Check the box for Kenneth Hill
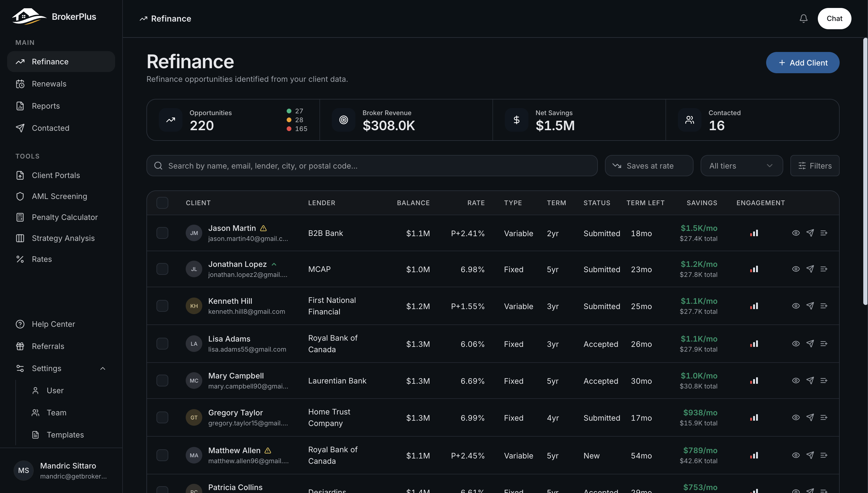The height and width of the screenshot is (493, 868). [x=162, y=306]
